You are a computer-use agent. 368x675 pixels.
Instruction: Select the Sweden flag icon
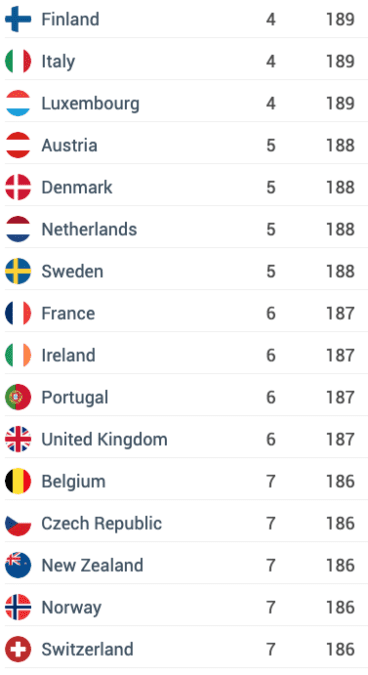coord(18,271)
